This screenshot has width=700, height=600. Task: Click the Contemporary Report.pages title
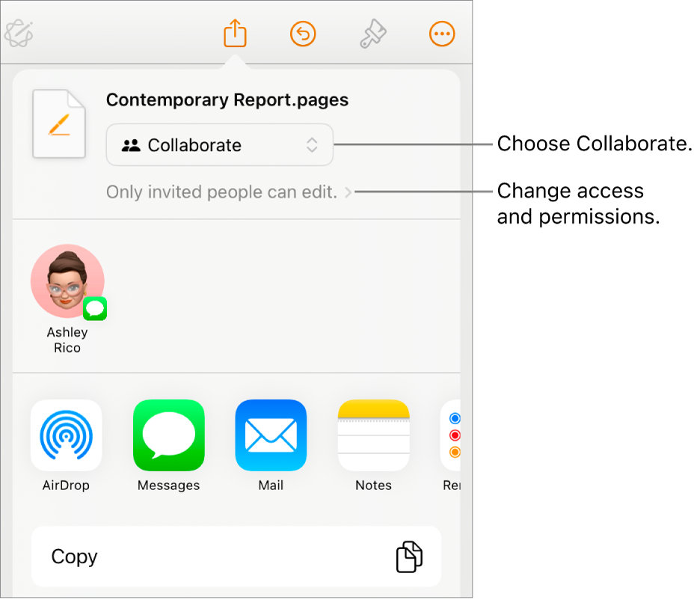pyautogui.click(x=227, y=100)
